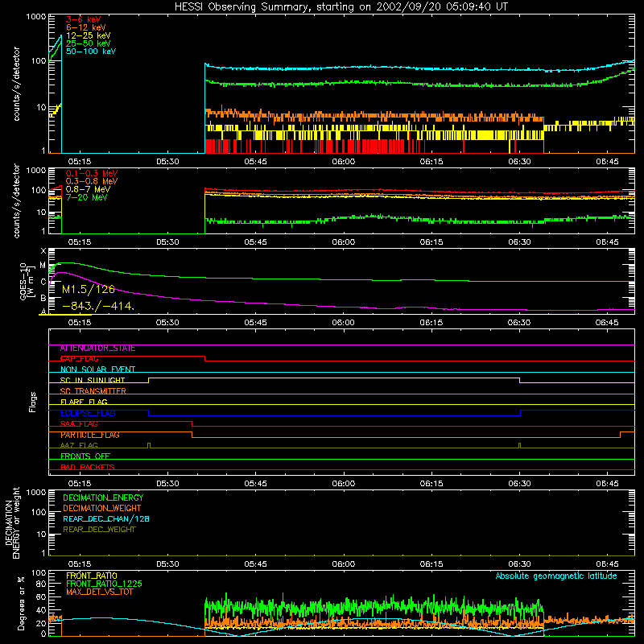Click the FRONTS_OFF flag label
644x644 pixels.
pyautogui.click(x=85, y=456)
